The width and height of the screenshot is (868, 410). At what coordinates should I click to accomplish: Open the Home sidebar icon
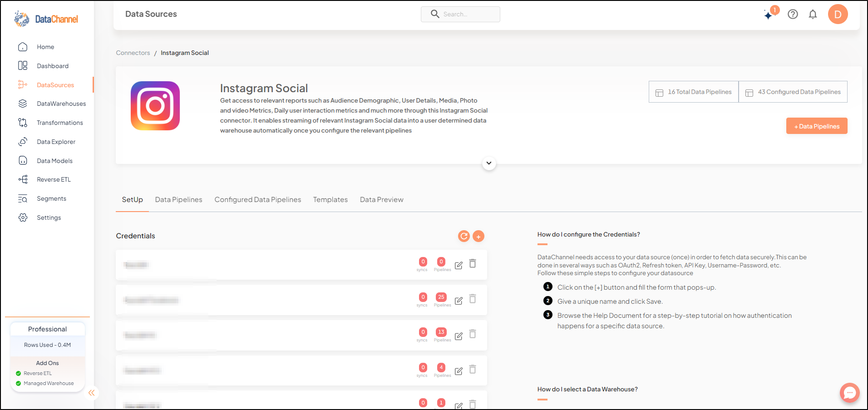[23, 47]
